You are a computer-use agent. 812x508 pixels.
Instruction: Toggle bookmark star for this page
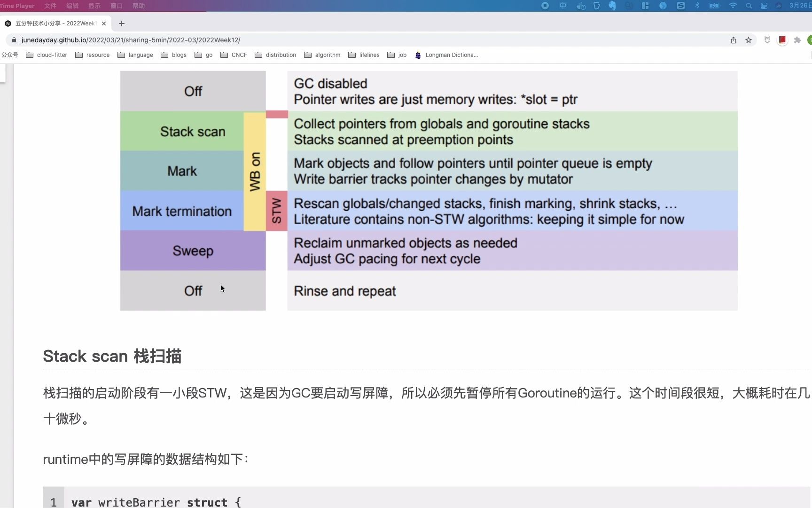tap(749, 40)
